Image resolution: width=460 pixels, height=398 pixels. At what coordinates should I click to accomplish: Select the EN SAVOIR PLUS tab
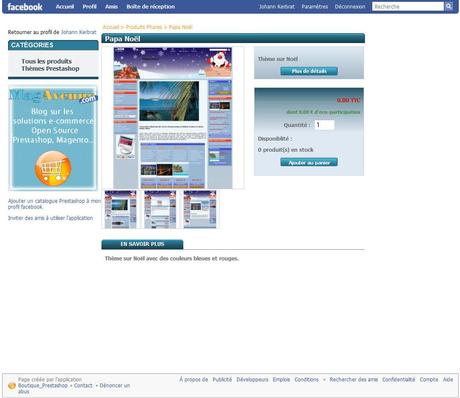(142, 244)
